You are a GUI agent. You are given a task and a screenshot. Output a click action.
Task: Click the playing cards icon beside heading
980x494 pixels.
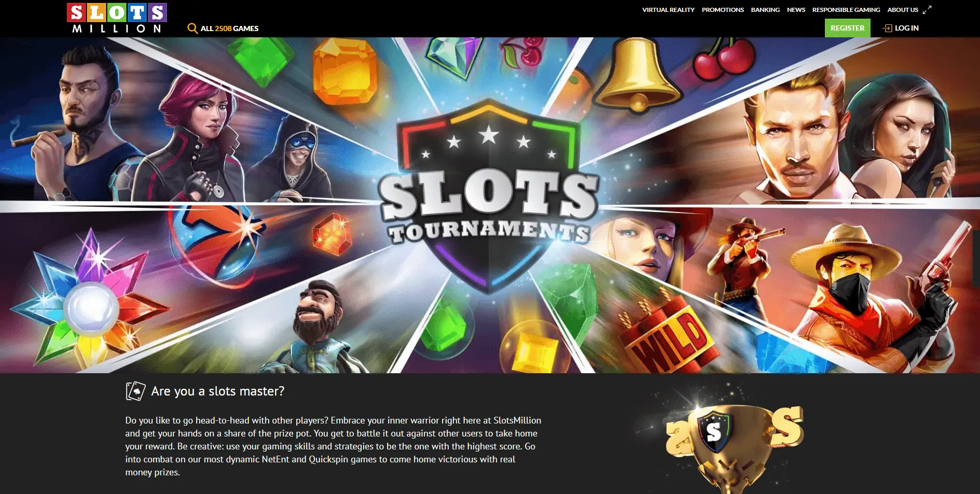pyautogui.click(x=135, y=391)
